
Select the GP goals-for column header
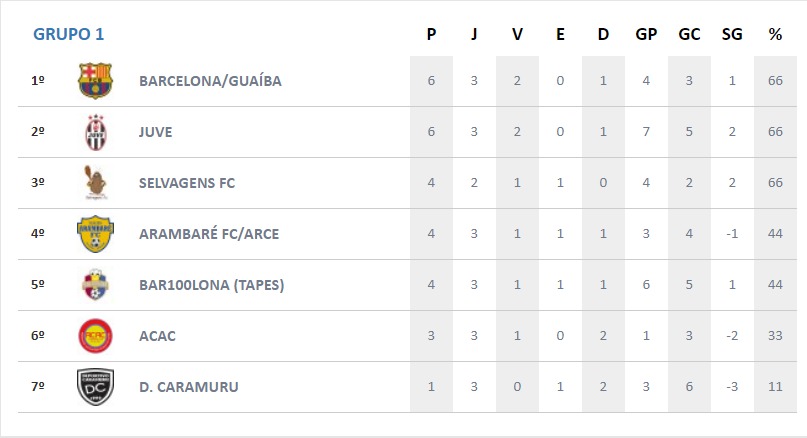pyautogui.click(x=646, y=34)
